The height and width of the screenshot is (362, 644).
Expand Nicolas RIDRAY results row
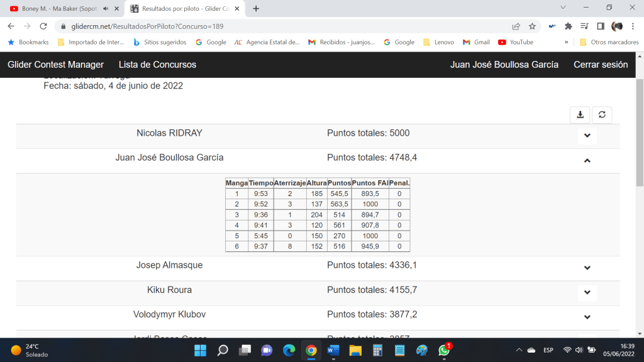pyautogui.click(x=587, y=136)
